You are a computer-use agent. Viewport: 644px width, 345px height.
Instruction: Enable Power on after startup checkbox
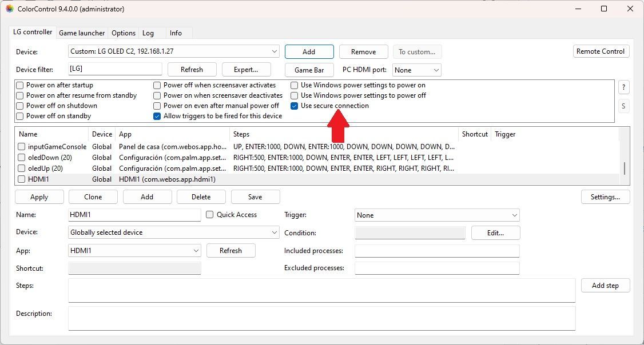pyautogui.click(x=21, y=85)
